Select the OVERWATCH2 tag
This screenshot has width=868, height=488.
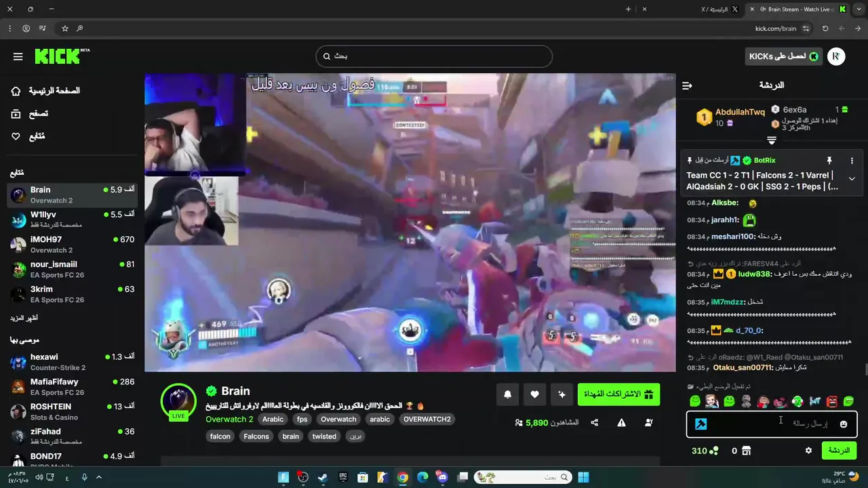427,419
